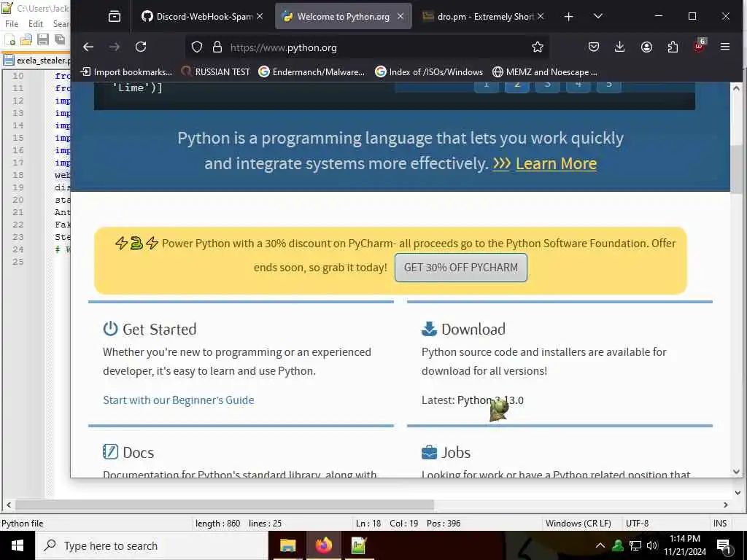Open File Explorer from the taskbar
This screenshot has width=747, height=560.
pos(287,545)
